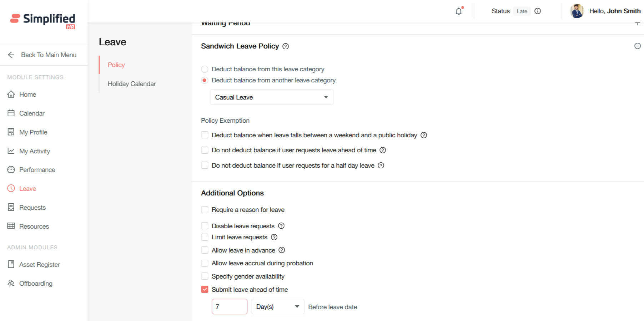
Task: Click John Smith's profile avatar
Action: (x=577, y=11)
